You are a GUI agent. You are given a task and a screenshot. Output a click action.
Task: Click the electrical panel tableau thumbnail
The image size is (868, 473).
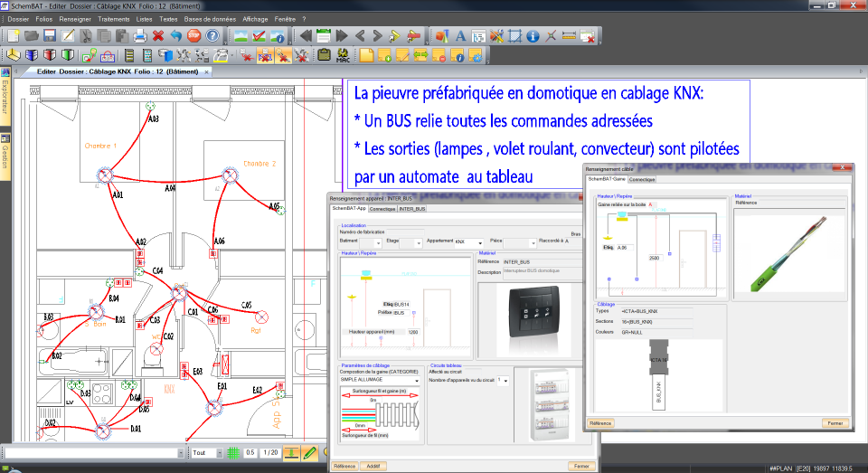pyautogui.click(x=549, y=405)
